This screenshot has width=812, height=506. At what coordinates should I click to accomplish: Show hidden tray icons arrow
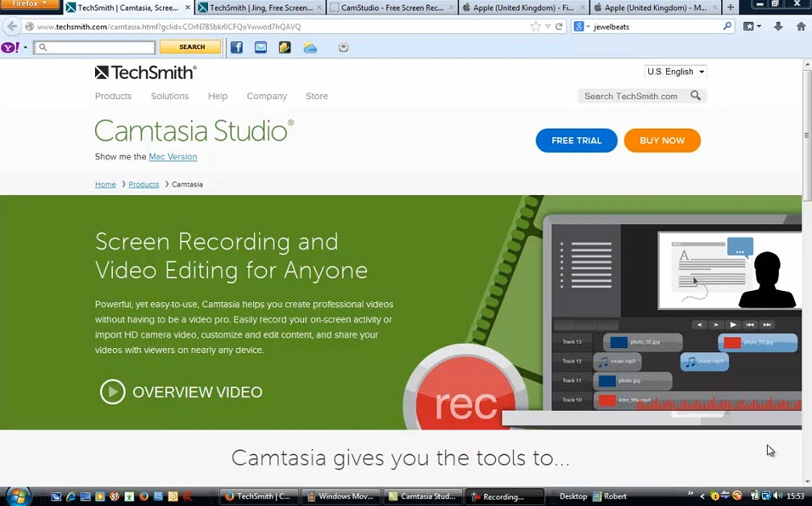[702, 496]
